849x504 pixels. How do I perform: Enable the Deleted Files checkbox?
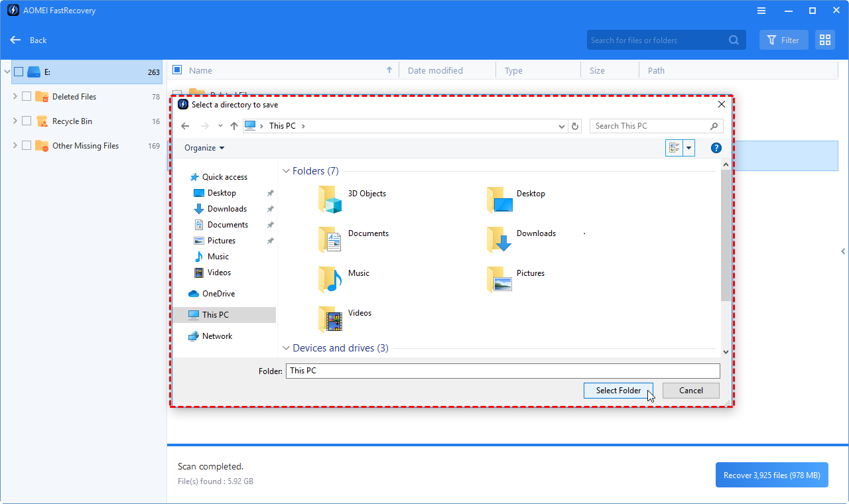click(x=27, y=96)
